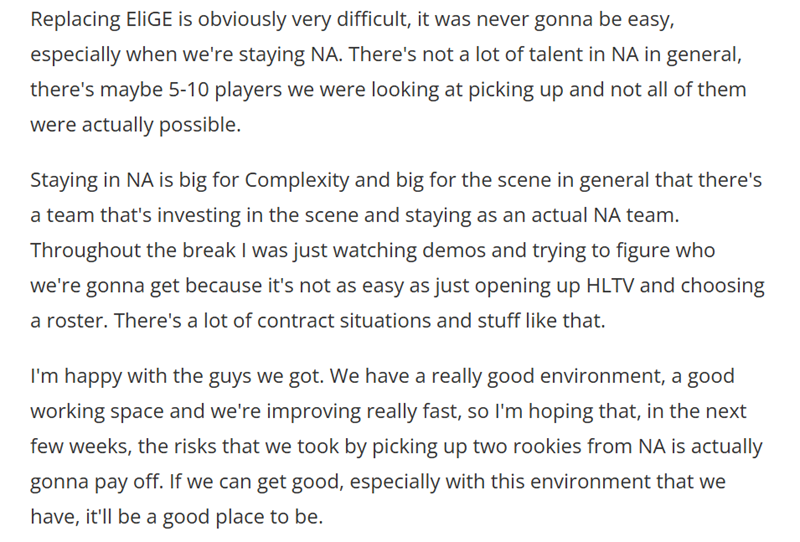The height and width of the screenshot is (542, 800).
Task: Click the phrase "working space"
Action: pos(89,413)
